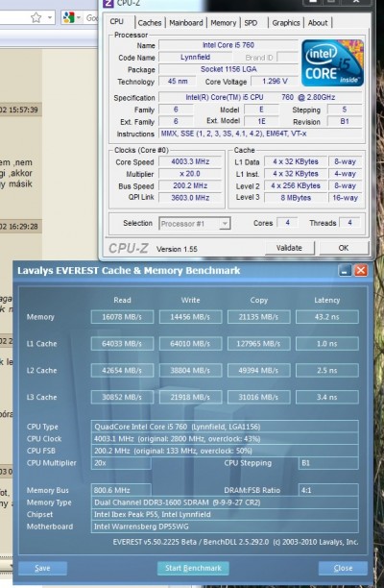
Task: Click the Memory Latency value 43.2 ns
Action: (x=326, y=317)
